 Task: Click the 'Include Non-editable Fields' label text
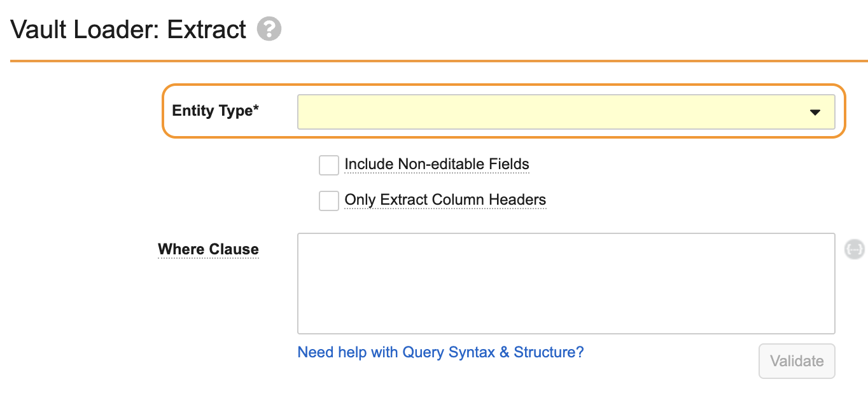click(437, 164)
